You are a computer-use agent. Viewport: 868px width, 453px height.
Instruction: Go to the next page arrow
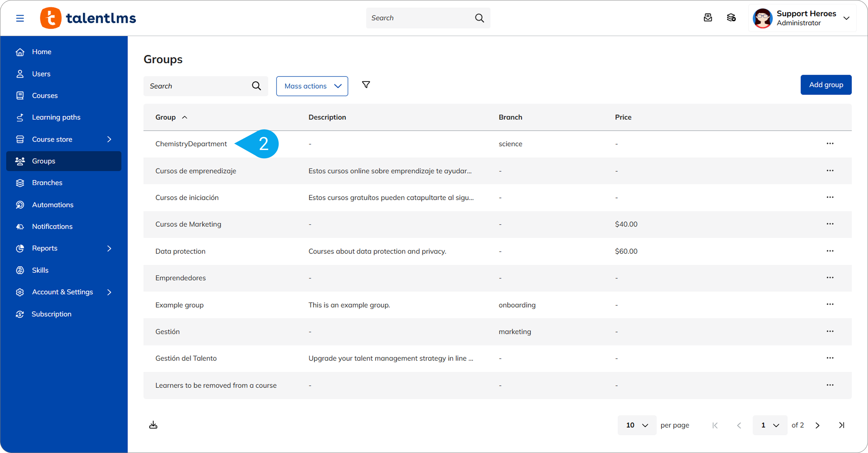[817, 425]
